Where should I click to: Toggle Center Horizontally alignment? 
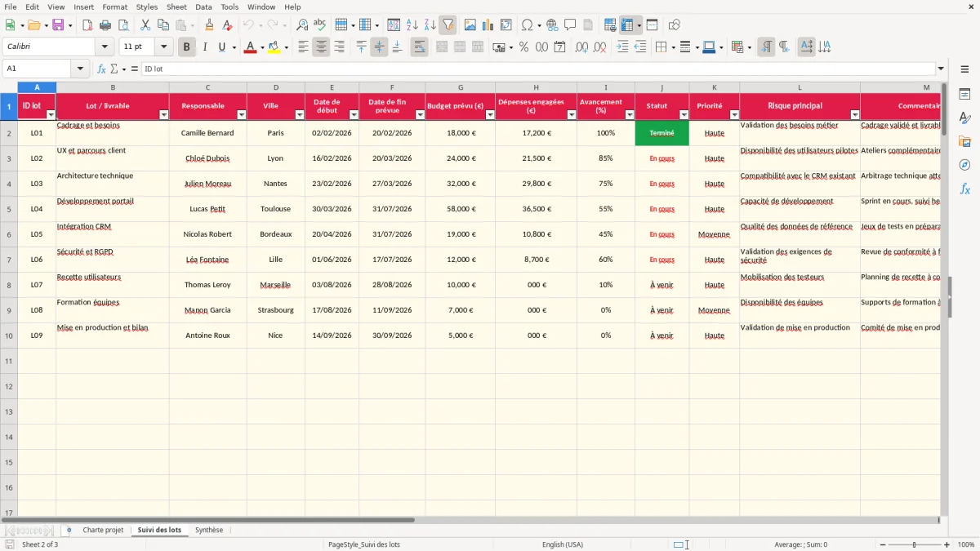tap(321, 47)
